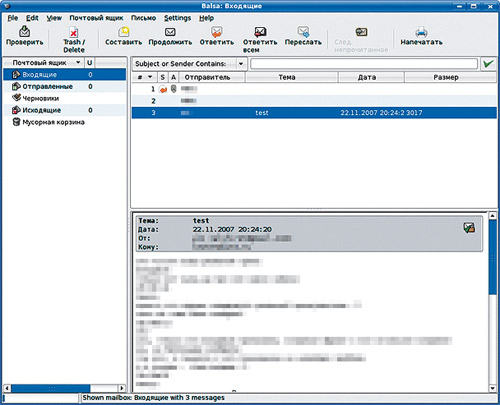Click the message preview scroll down arrow

493,388
